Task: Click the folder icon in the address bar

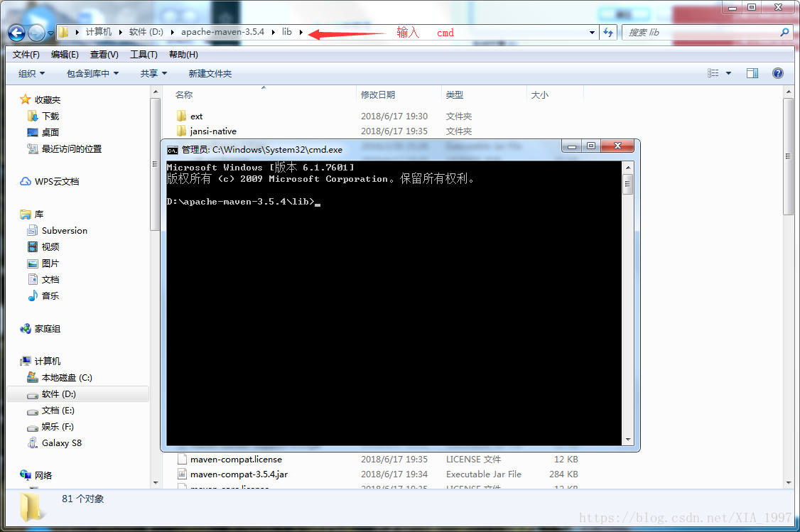Action: 63,32
